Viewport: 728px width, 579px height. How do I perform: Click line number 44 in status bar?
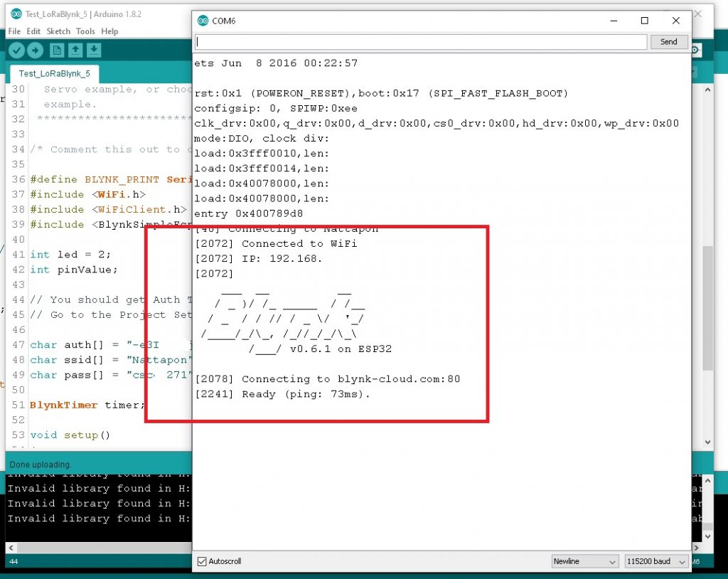pos(14,561)
